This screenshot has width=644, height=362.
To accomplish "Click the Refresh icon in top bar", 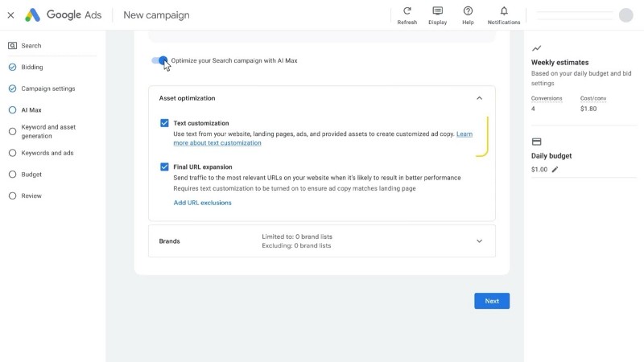I will (407, 11).
